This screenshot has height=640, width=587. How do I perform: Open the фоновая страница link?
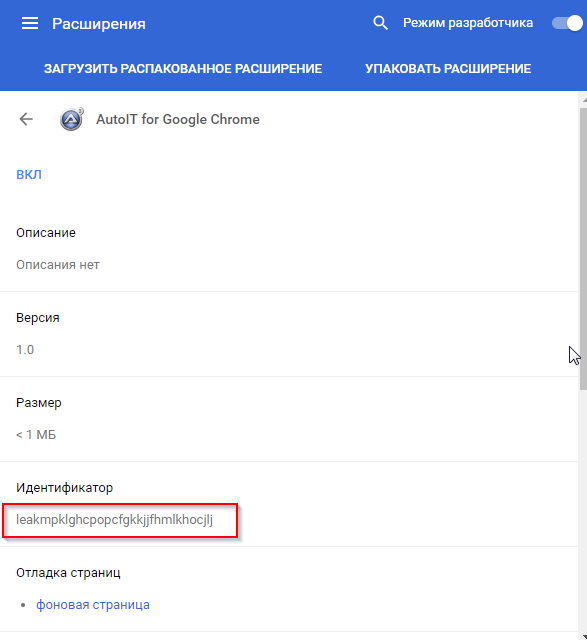(x=93, y=604)
